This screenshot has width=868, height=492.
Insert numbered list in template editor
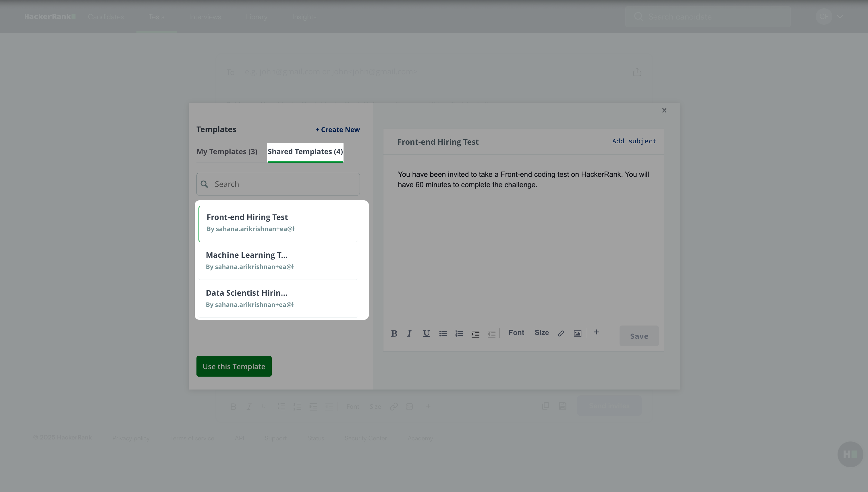459,334
